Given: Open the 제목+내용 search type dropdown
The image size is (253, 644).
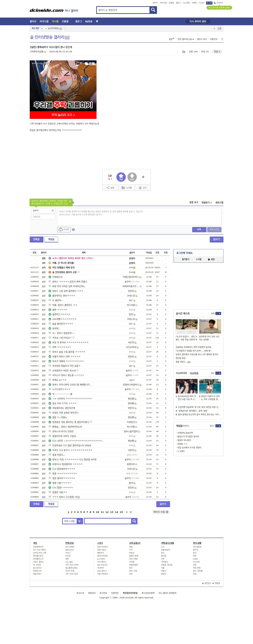Looking at the screenshot, I should (72, 521).
